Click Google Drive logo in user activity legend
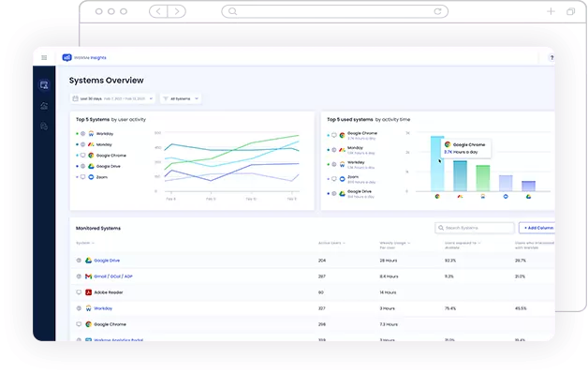The width and height of the screenshot is (588, 374). click(91, 166)
